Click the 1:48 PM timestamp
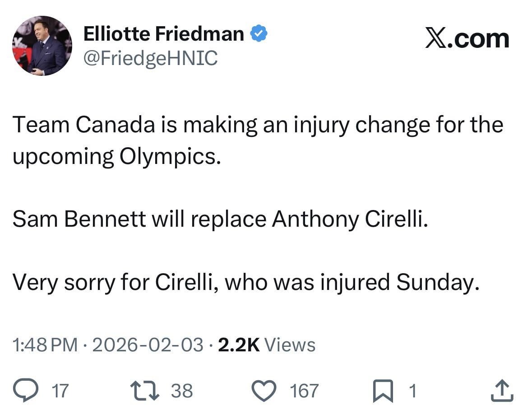This screenshot has height=420, width=532. pos(45,345)
